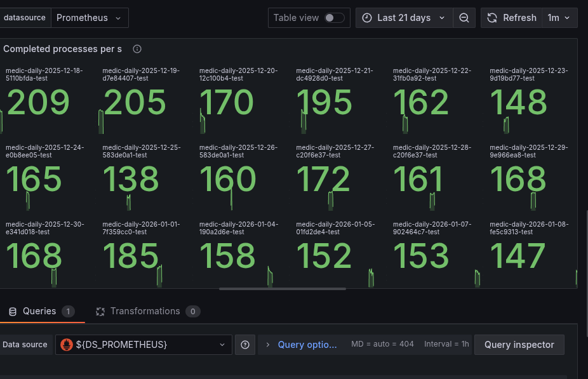Open data source help question-mark icon
Viewport: 588px width, 379px height.
point(245,345)
